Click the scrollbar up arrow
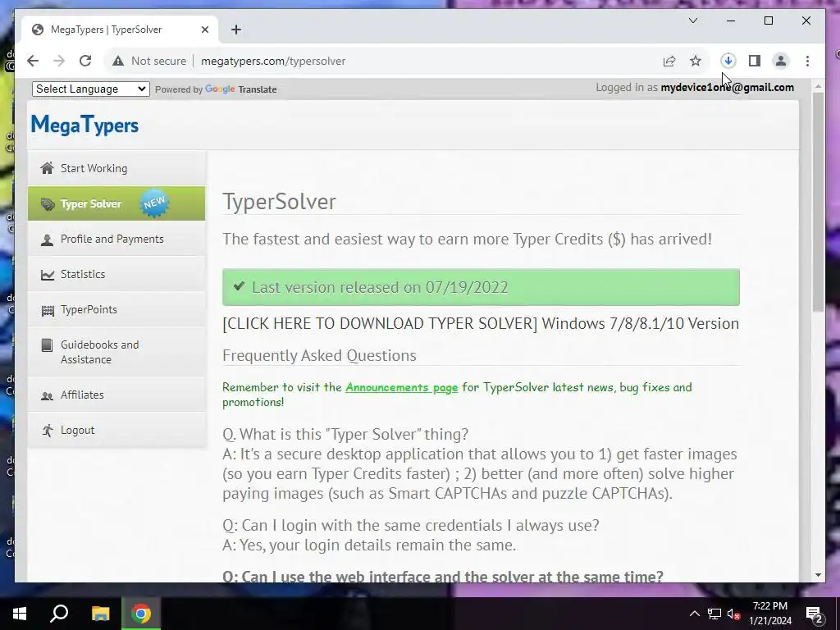Screen dimensions: 840x630 [x=818, y=85]
